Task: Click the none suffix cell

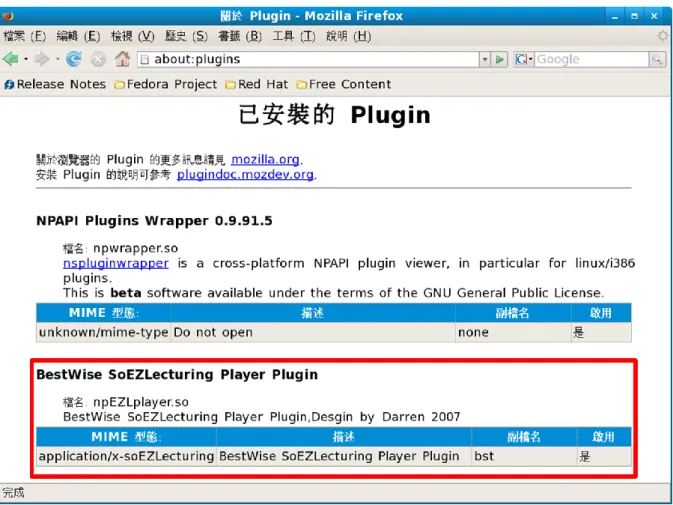Action: [x=513, y=333]
